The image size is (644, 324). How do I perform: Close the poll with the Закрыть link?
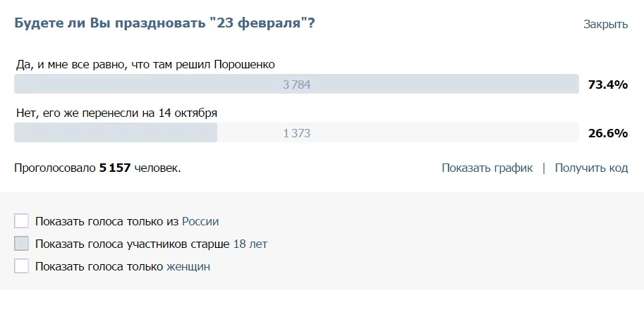pos(605,24)
